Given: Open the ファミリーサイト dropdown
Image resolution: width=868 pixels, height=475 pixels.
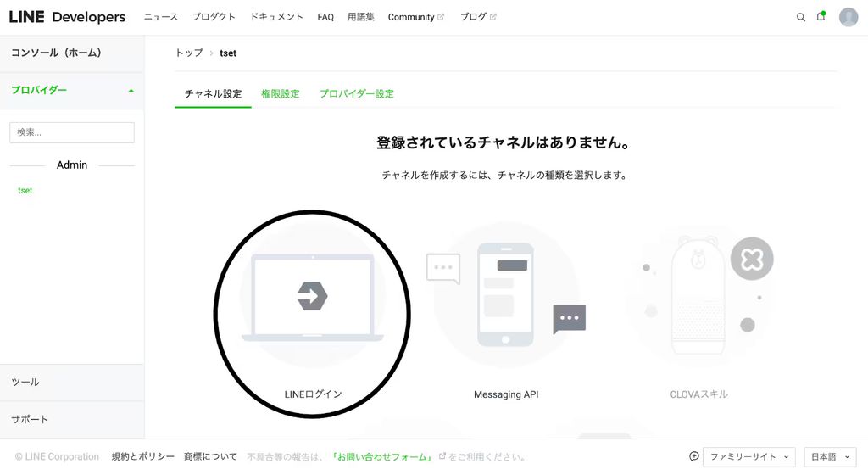Looking at the screenshot, I should click(x=749, y=456).
